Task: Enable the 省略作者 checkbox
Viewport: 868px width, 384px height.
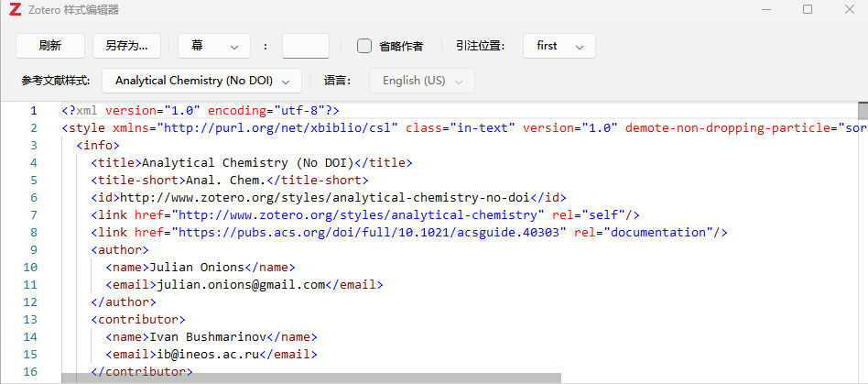Action: tap(364, 46)
